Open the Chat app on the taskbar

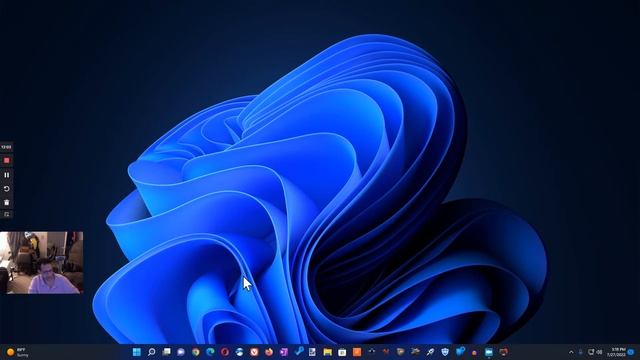tap(181, 352)
